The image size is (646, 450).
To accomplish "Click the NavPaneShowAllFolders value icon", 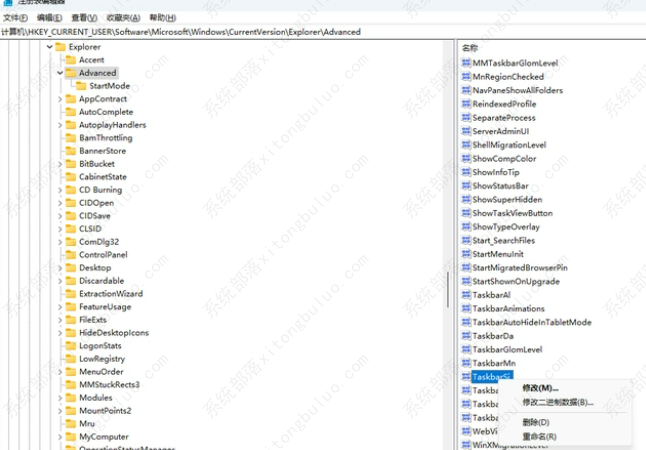I will tap(466, 90).
